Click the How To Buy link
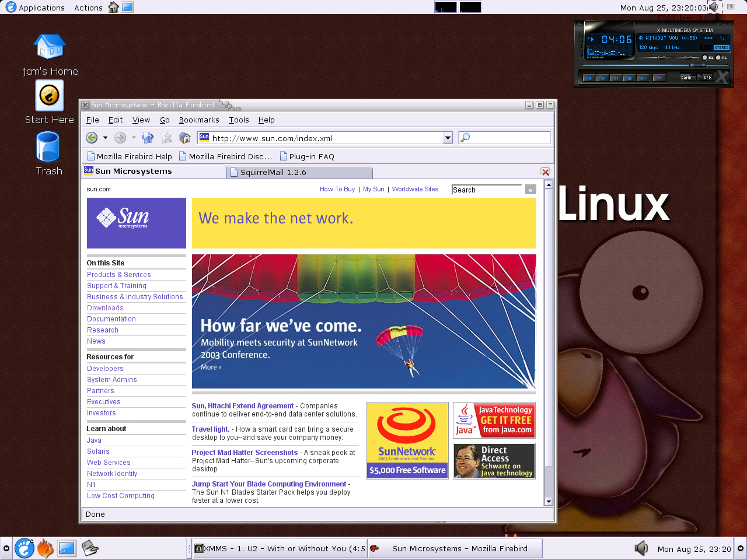Viewport: 747px width, 560px height. (x=337, y=189)
